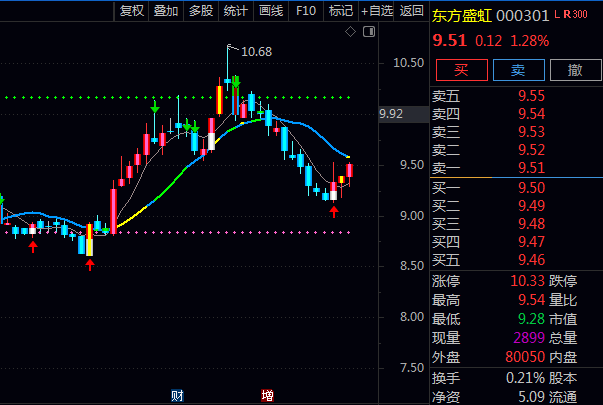Click the 市值 market cap label

click(563, 319)
